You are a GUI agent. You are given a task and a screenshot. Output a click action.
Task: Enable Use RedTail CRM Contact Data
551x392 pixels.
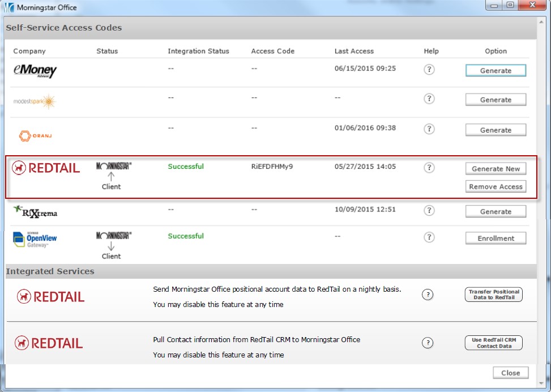tap(493, 343)
